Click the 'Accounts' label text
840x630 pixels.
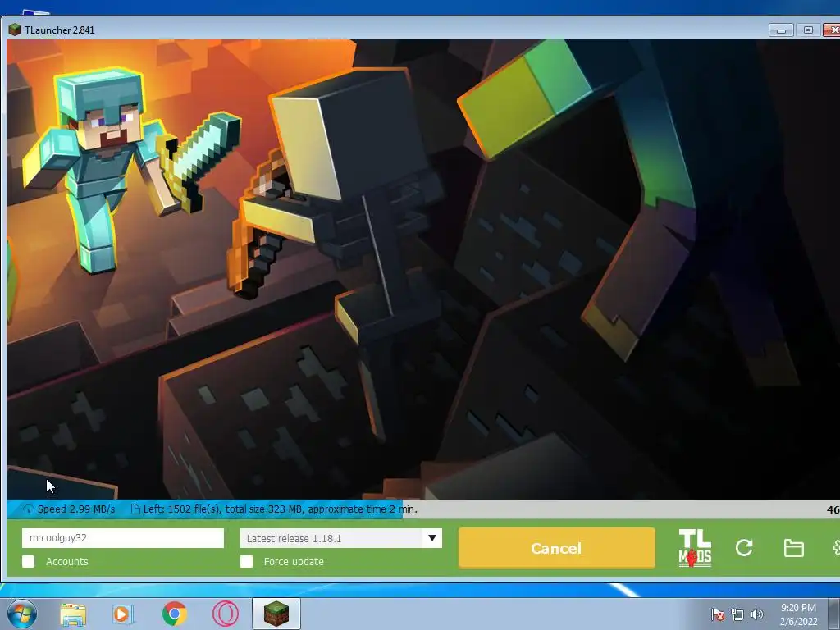tap(67, 561)
